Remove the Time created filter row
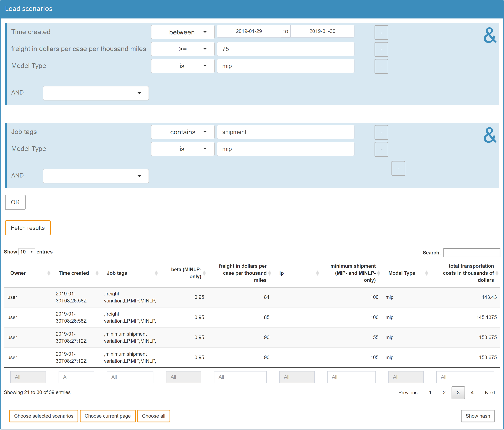The height and width of the screenshot is (430, 504). 381,32
